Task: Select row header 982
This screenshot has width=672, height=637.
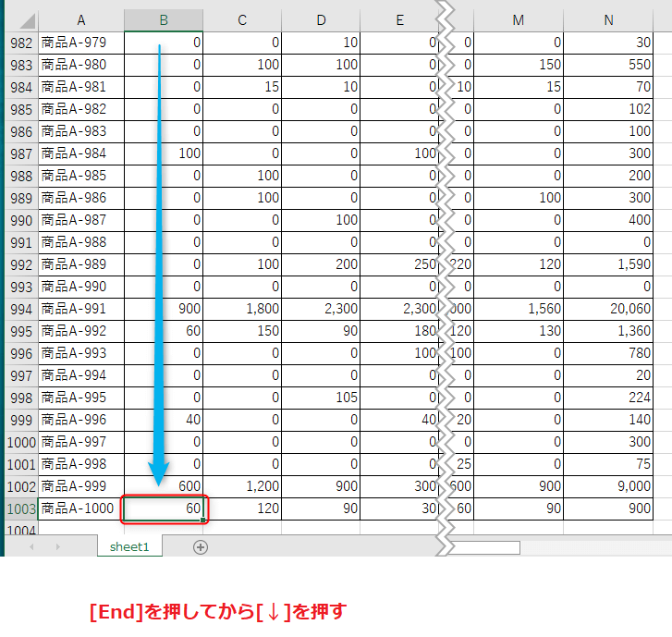Action: click(x=21, y=43)
